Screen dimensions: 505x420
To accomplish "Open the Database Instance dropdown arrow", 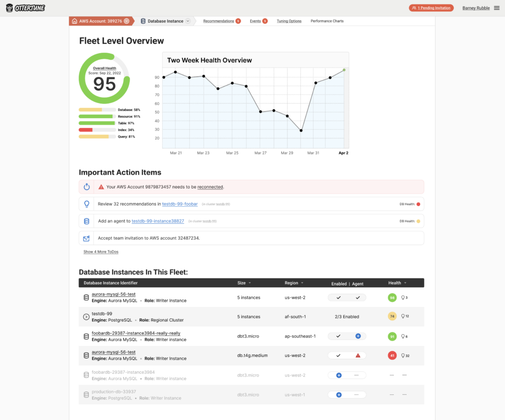I will 187,21.
